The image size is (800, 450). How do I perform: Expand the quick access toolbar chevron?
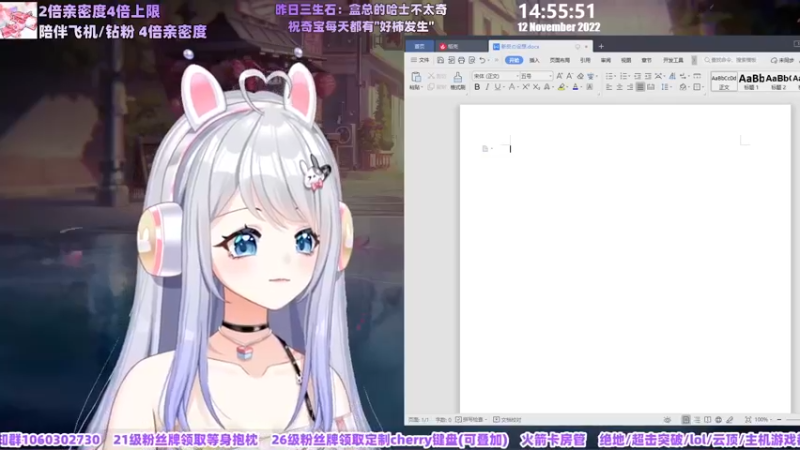tap(496, 60)
